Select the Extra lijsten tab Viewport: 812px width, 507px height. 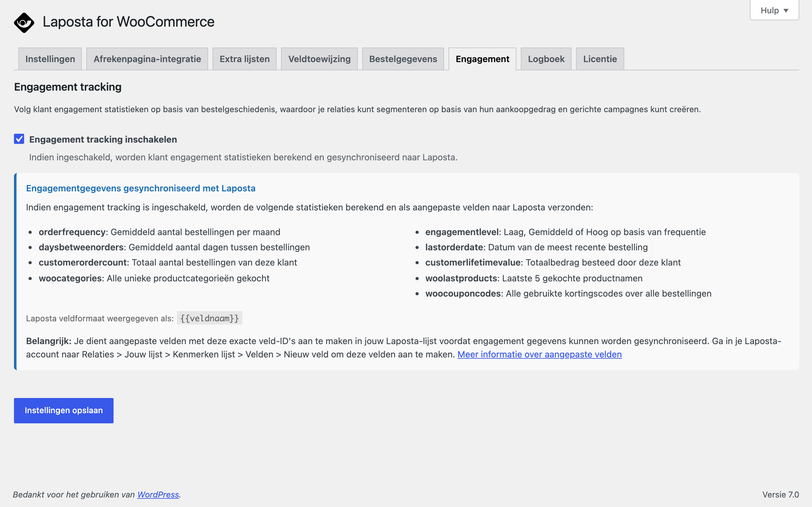point(244,59)
